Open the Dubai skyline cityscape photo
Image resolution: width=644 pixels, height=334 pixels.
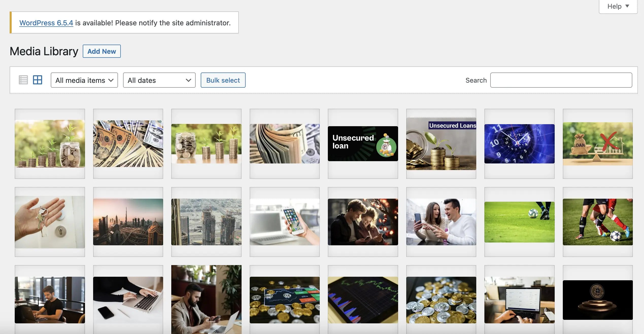pos(128,222)
